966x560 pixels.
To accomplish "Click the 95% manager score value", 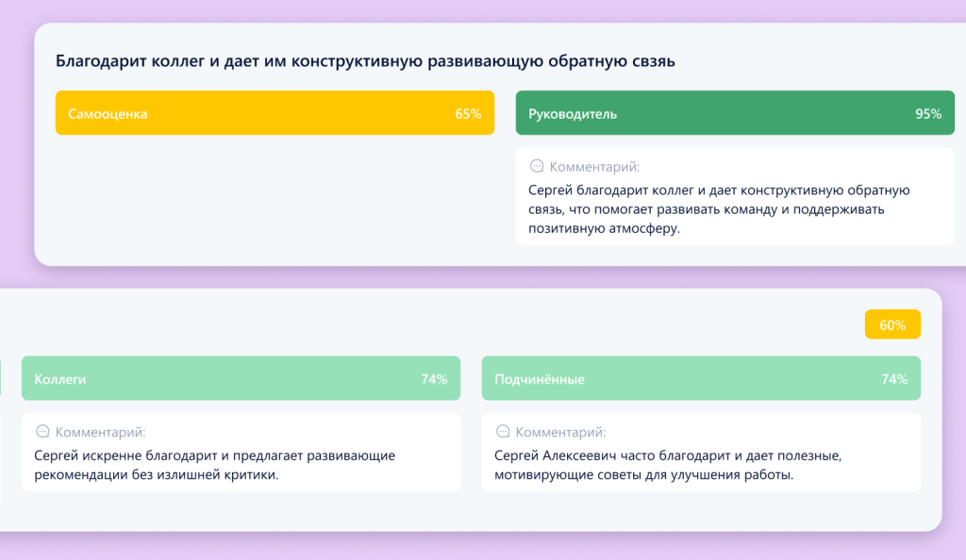I will 928,114.
